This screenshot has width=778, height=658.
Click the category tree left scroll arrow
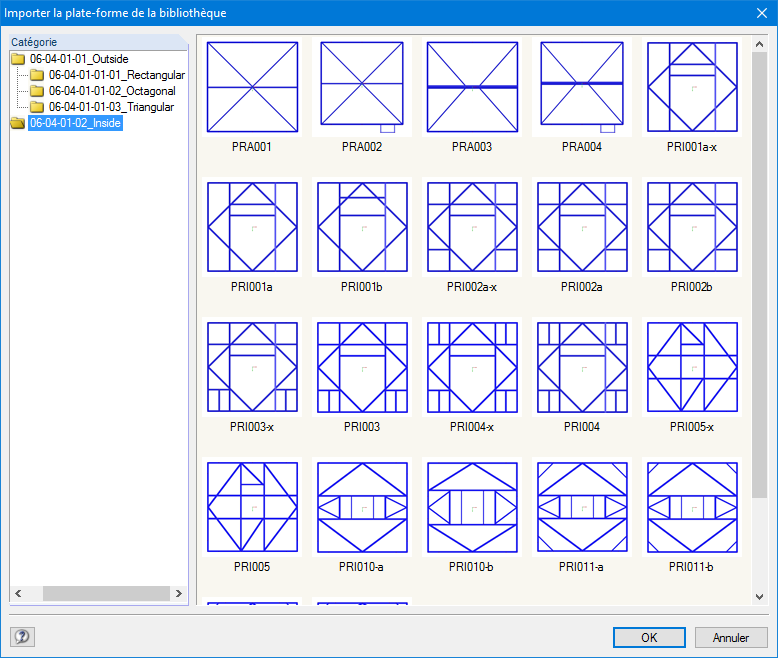point(18,593)
